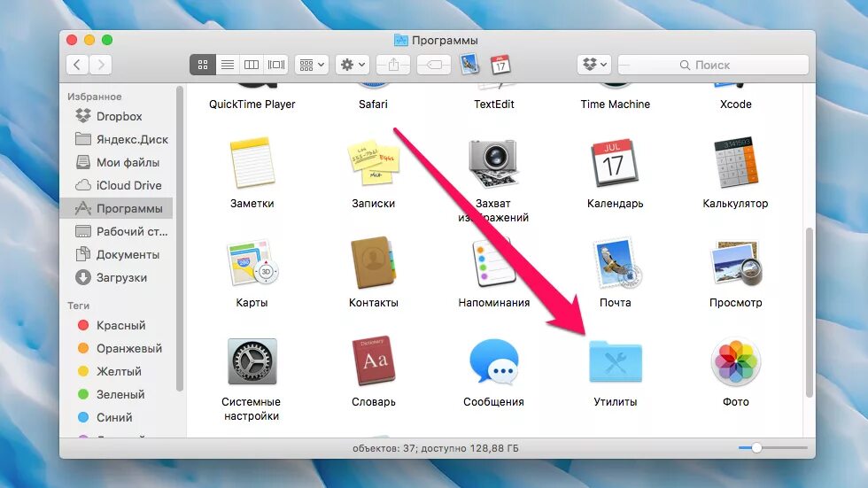Select the Красный red tag
Image resolution: width=868 pixels, height=488 pixels.
click(x=116, y=325)
